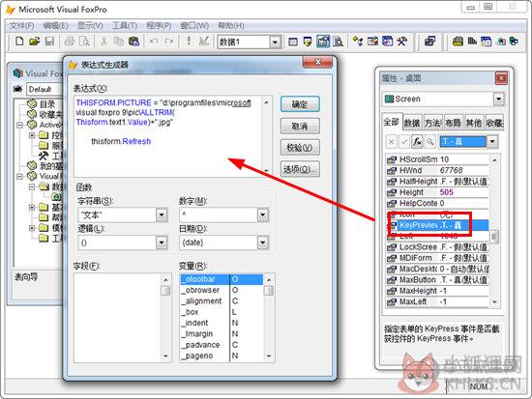Switch to the 数据 tab in Properties
This screenshot has width=532, height=399.
(412, 124)
